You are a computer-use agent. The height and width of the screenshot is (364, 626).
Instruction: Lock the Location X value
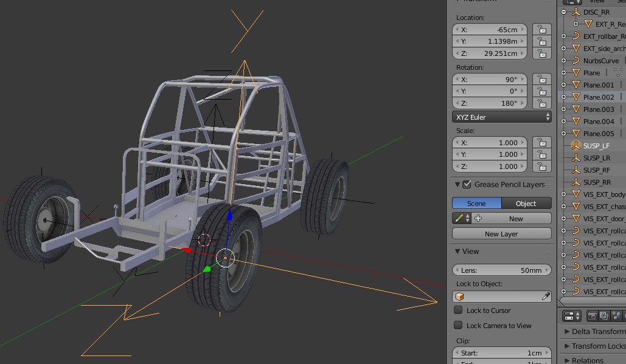542,30
